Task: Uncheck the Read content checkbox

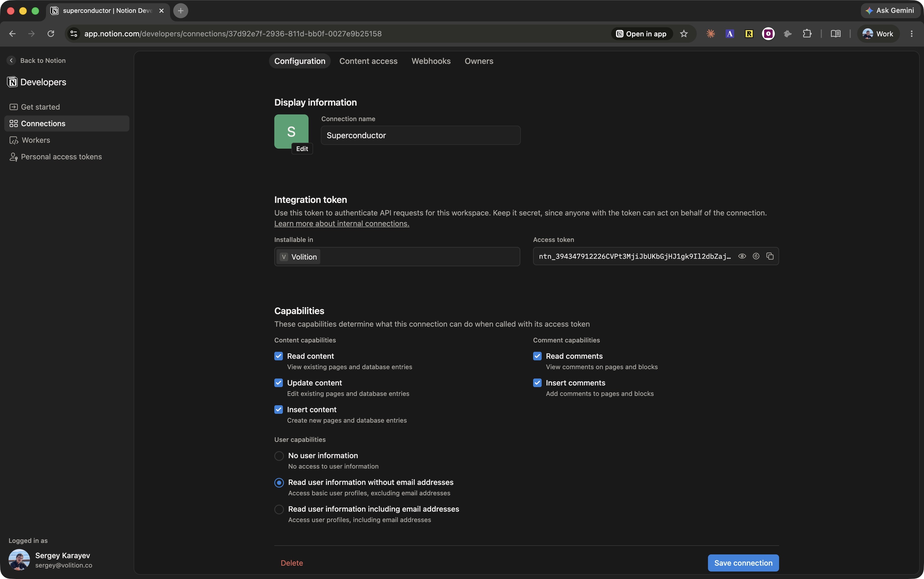Action: [x=278, y=356]
